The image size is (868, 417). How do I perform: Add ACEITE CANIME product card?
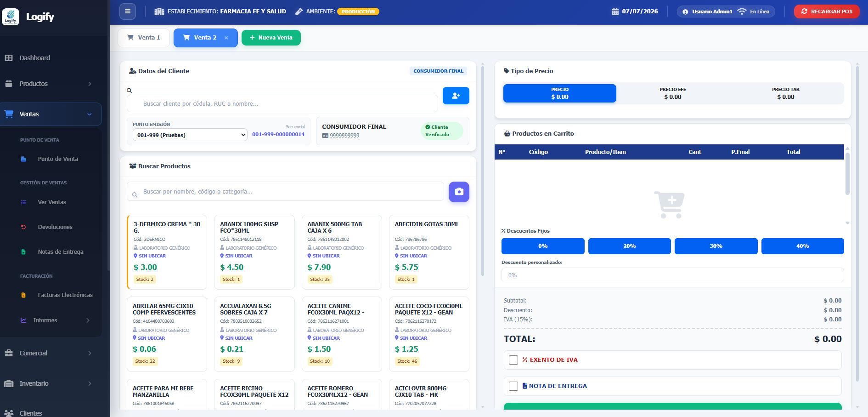coord(342,334)
